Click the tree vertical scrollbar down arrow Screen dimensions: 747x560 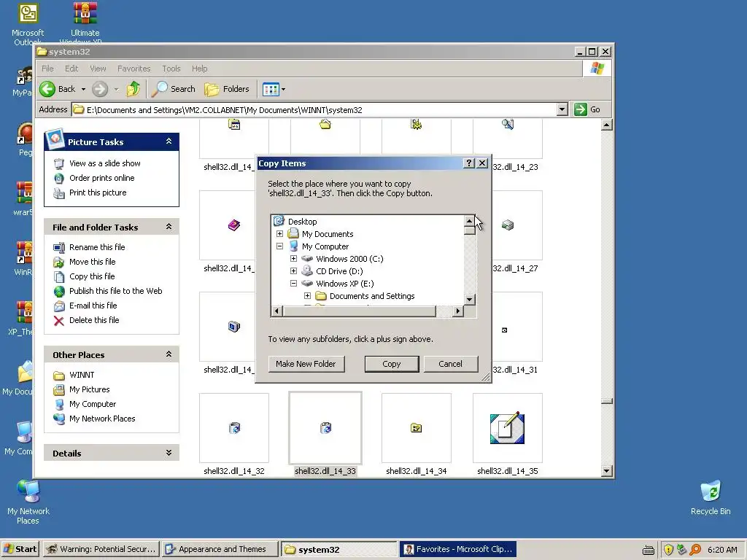[x=469, y=300]
